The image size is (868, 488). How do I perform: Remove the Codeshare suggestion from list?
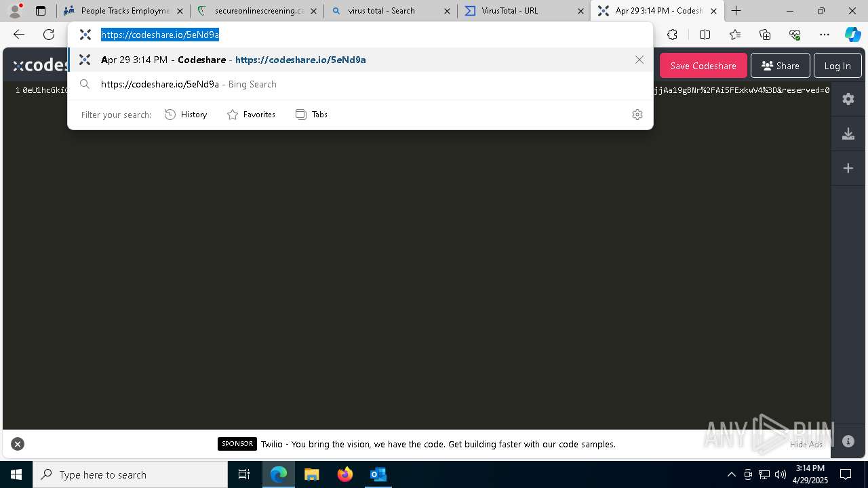(x=639, y=60)
